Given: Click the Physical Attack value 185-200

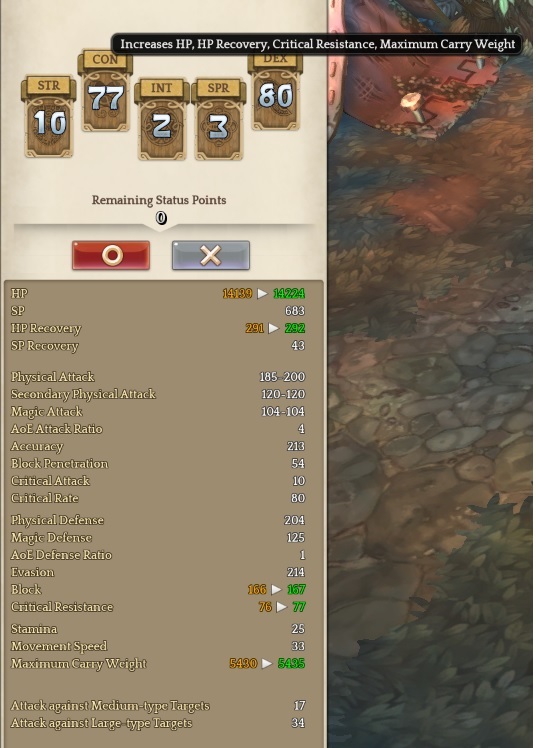Looking at the screenshot, I should [282, 377].
